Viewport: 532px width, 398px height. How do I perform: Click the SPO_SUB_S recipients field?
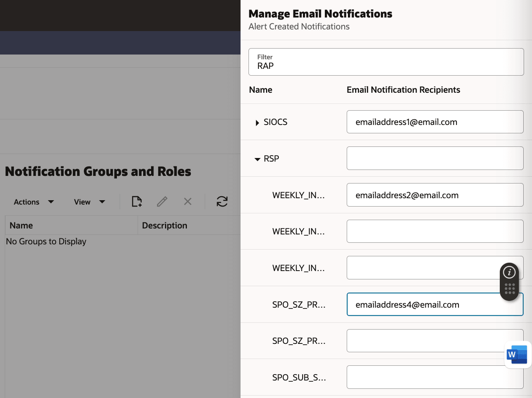(x=435, y=377)
